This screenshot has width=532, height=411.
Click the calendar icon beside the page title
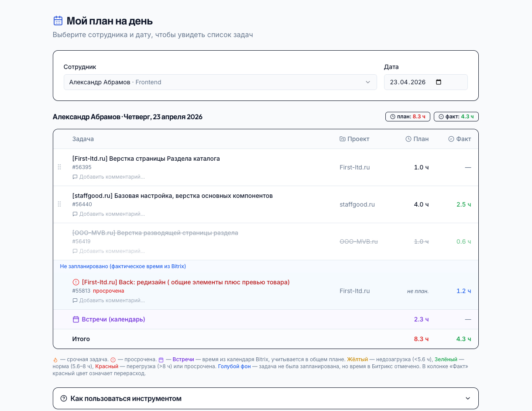pyautogui.click(x=58, y=21)
